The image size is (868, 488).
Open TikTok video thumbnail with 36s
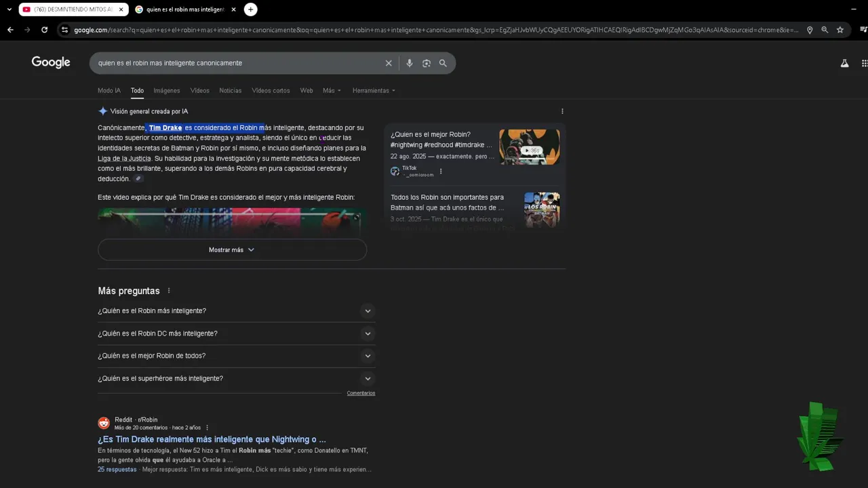pyautogui.click(x=530, y=147)
